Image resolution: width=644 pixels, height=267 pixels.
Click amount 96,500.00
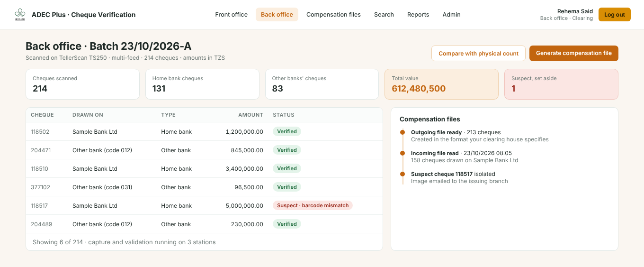click(x=249, y=187)
